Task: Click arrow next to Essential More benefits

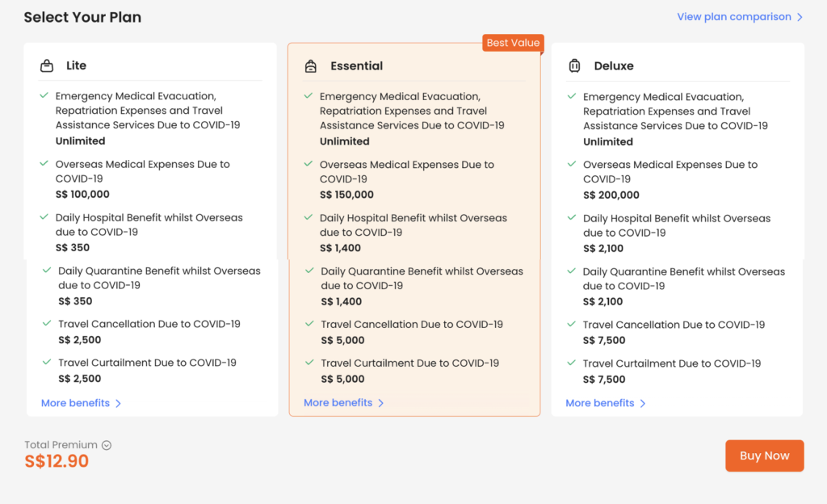Action: point(381,403)
